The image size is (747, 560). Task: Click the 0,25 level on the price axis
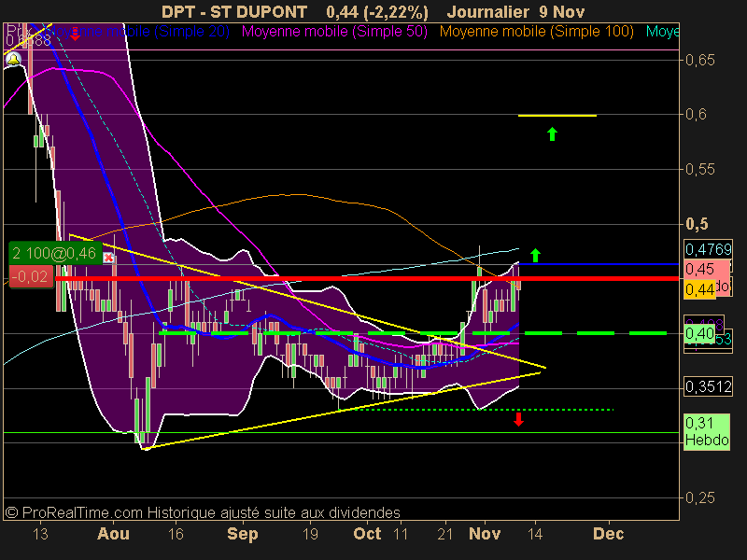click(699, 498)
